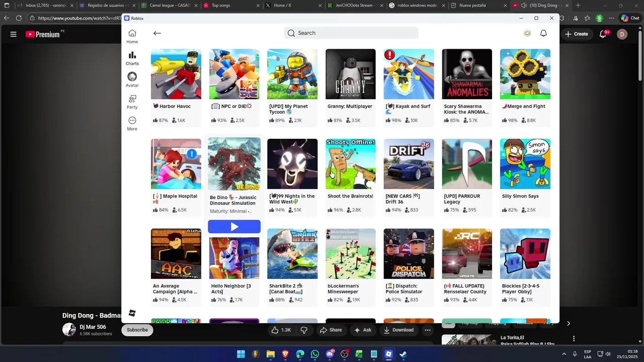
Task: Dislike the YouTube video
Action: point(304,330)
